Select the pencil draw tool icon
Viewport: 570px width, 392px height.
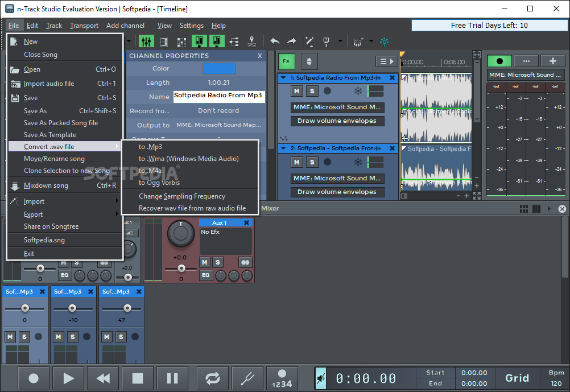(309, 42)
